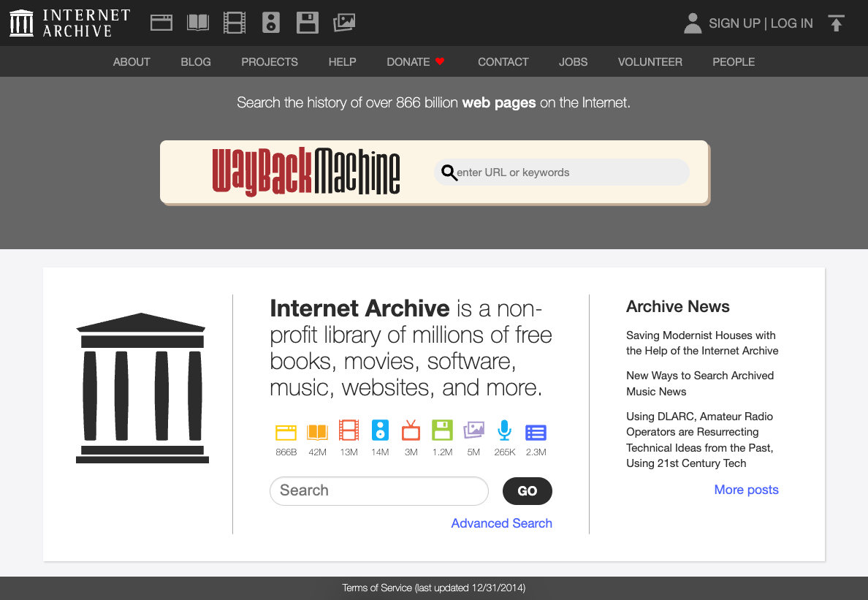The width and height of the screenshot is (868, 600).
Task: Click the '265K' count label
Action: tap(504, 452)
